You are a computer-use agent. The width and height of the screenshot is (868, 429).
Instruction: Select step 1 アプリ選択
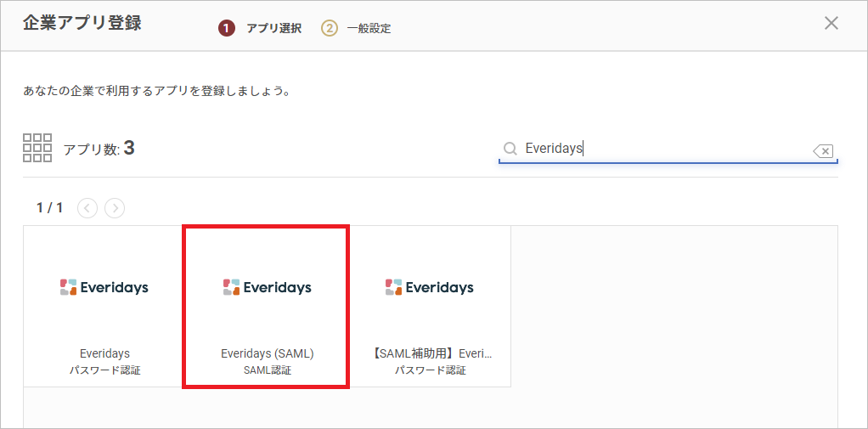(x=260, y=28)
